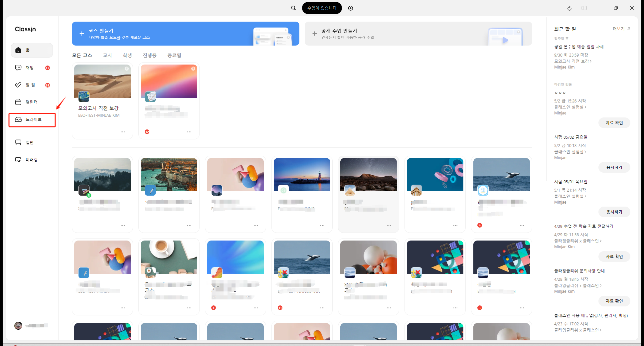Open 미러링 in the sidebar

click(x=32, y=160)
